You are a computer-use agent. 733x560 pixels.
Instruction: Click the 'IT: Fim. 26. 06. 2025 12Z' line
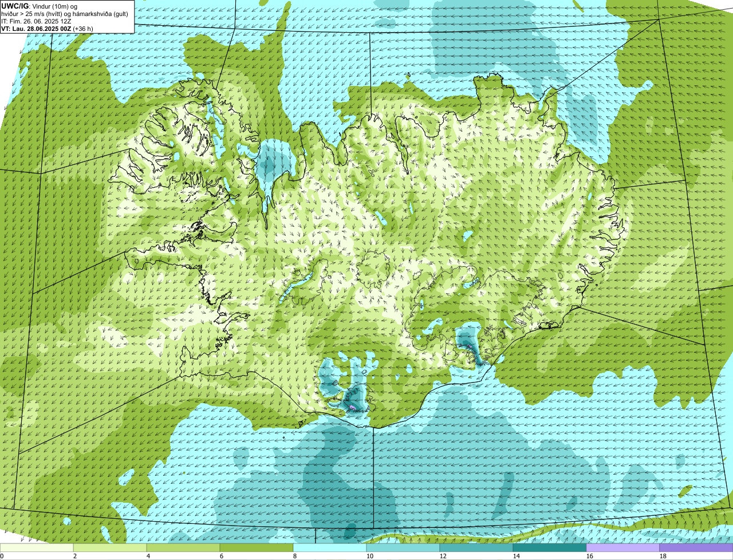(x=37, y=21)
